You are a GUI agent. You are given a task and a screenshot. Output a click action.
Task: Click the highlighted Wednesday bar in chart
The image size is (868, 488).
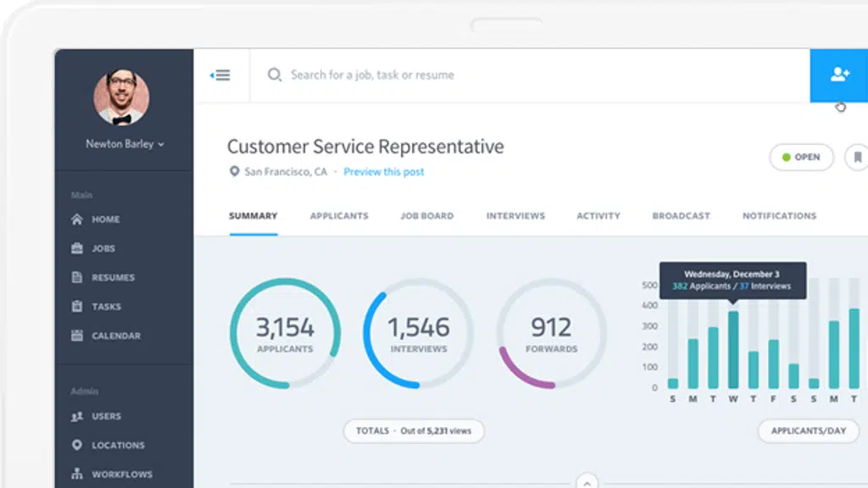pyautogui.click(x=733, y=350)
